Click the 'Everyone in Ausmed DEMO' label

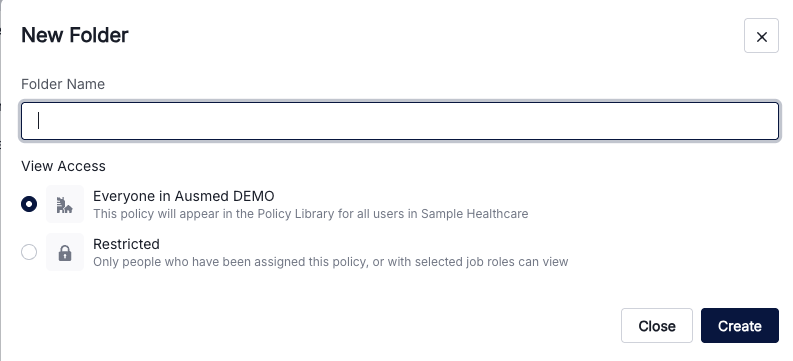coord(184,196)
